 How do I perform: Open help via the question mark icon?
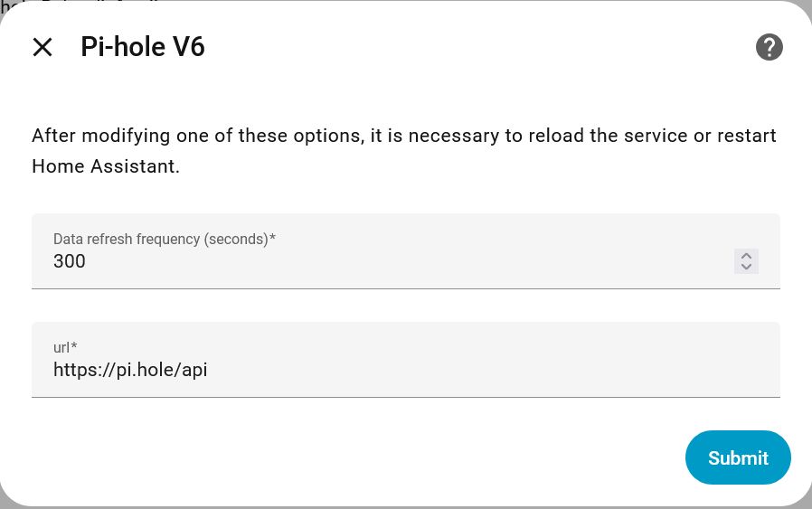click(769, 47)
